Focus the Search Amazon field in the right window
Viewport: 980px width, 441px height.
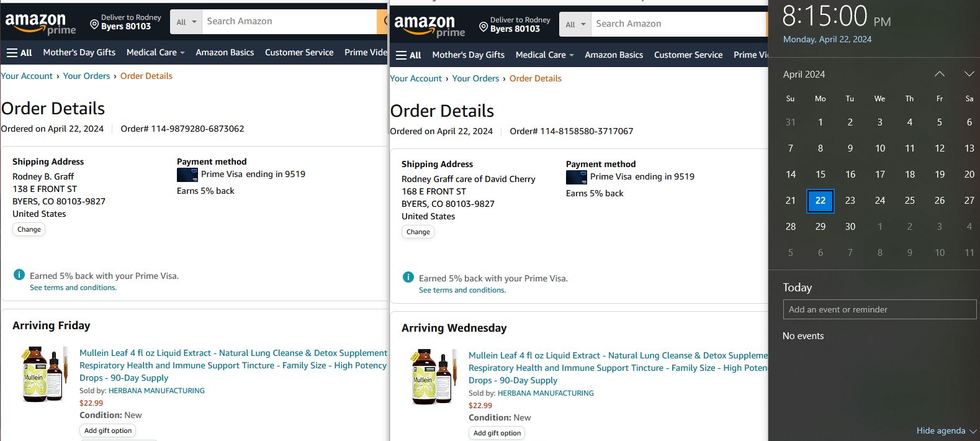677,24
